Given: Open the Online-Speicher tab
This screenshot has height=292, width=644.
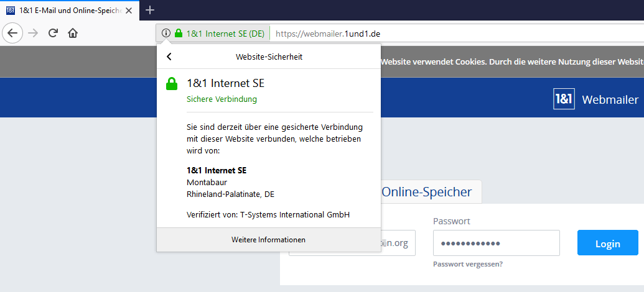Looking at the screenshot, I should point(427,191).
